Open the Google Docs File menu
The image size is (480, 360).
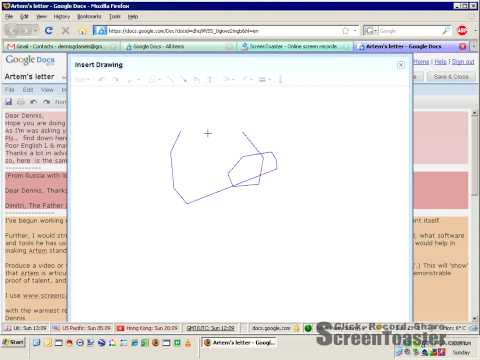coord(9,90)
